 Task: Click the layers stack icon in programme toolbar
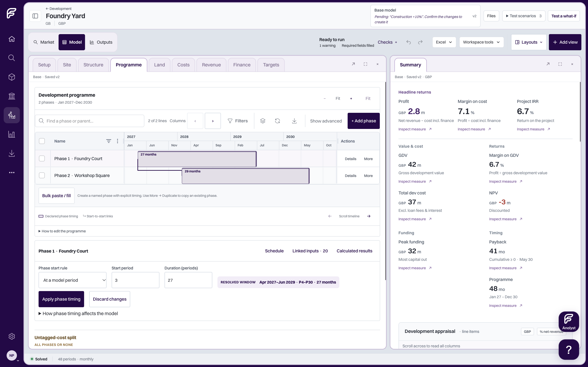click(263, 121)
